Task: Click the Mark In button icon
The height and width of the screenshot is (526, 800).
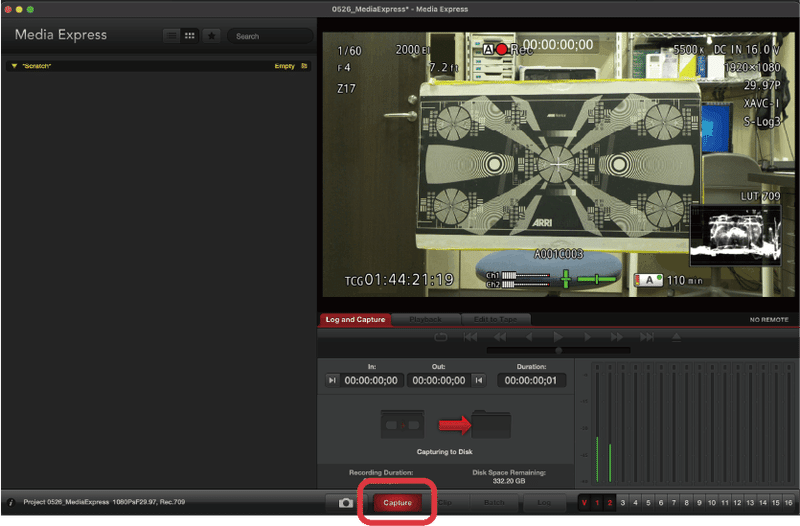Action: pos(332,380)
